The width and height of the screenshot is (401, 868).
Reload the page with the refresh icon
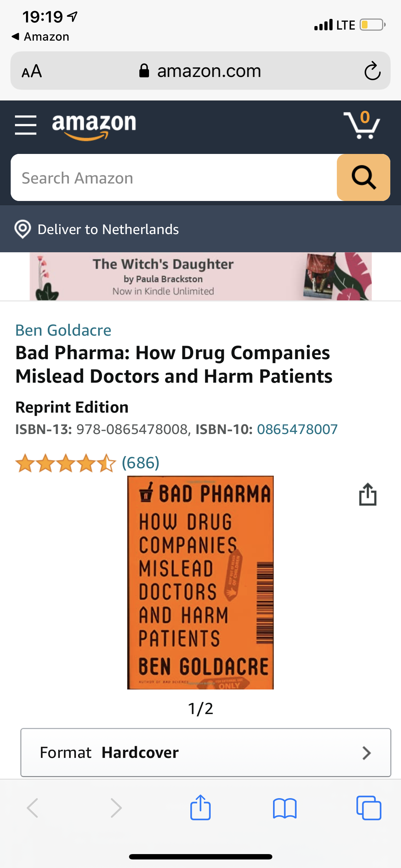[x=372, y=71]
